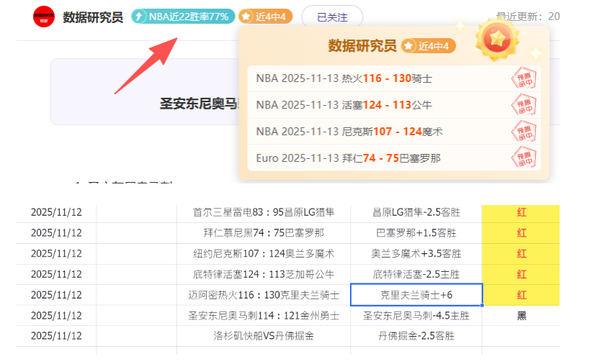592x364 pixels.
Task: Select the 底特律活塞-2.5主胜 cell
Action: point(416,274)
